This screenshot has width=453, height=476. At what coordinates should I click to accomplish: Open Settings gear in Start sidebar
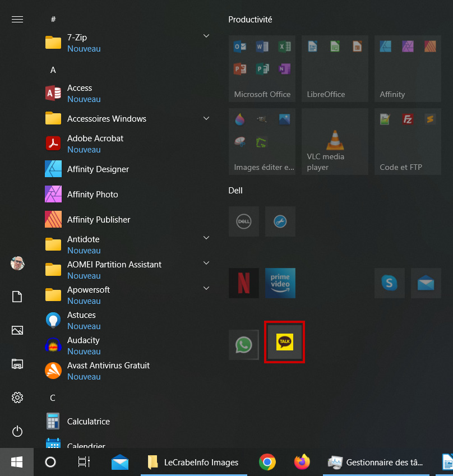[17, 398]
